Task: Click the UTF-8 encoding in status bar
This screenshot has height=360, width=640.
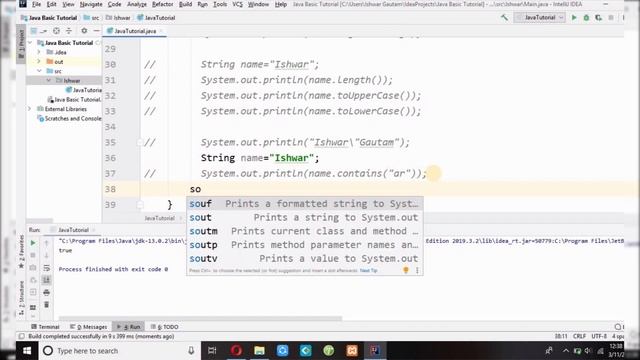Action: (x=599, y=336)
